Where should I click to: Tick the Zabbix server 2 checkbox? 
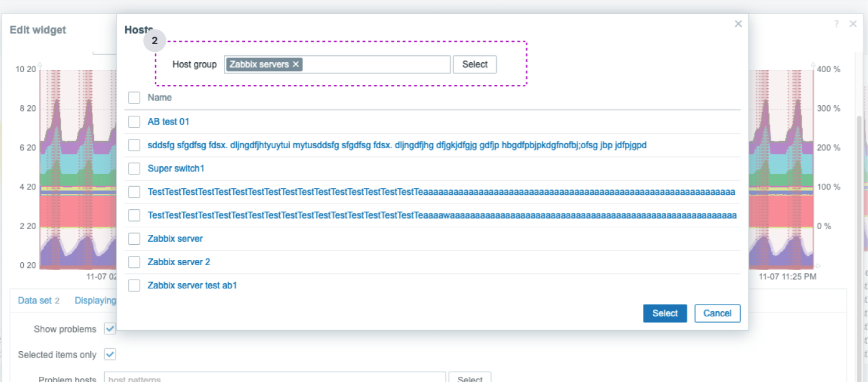click(x=134, y=262)
